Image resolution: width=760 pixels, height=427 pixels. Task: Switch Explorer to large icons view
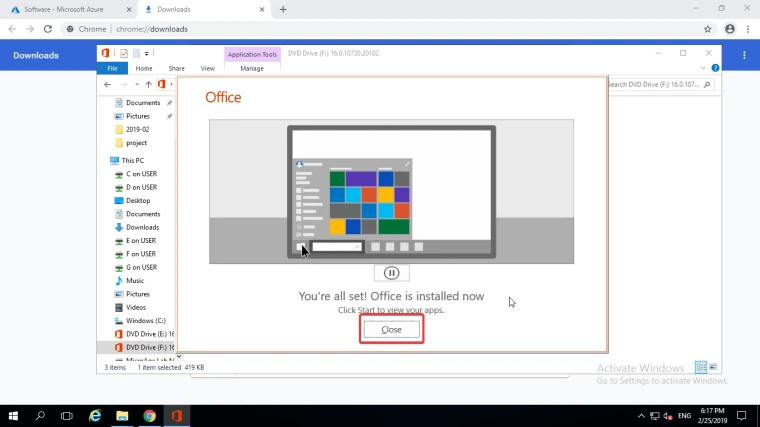pos(713,367)
